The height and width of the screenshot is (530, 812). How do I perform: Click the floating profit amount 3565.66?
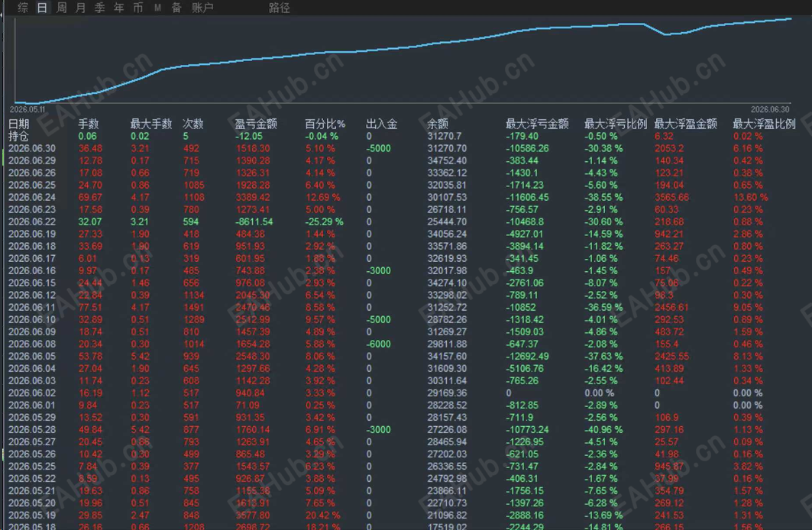672,198
